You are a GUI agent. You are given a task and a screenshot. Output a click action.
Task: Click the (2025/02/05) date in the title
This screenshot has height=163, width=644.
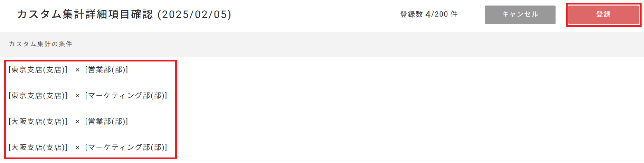point(195,14)
